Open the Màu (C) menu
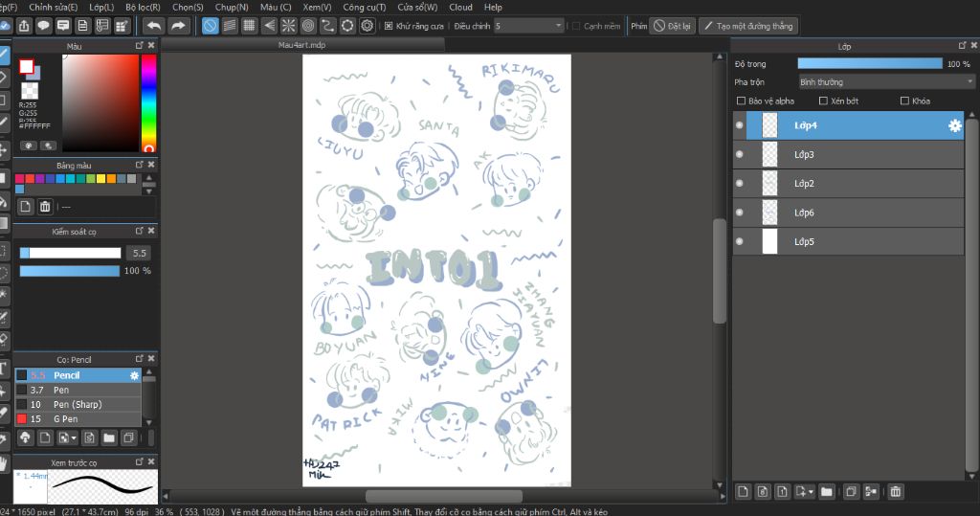Viewport: 980px width, 516px height. (276, 7)
